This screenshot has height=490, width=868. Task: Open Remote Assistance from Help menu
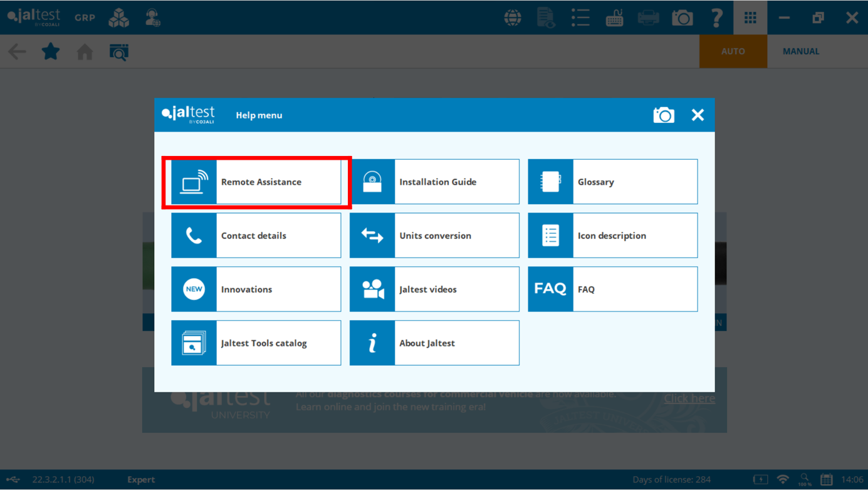pos(256,182)
